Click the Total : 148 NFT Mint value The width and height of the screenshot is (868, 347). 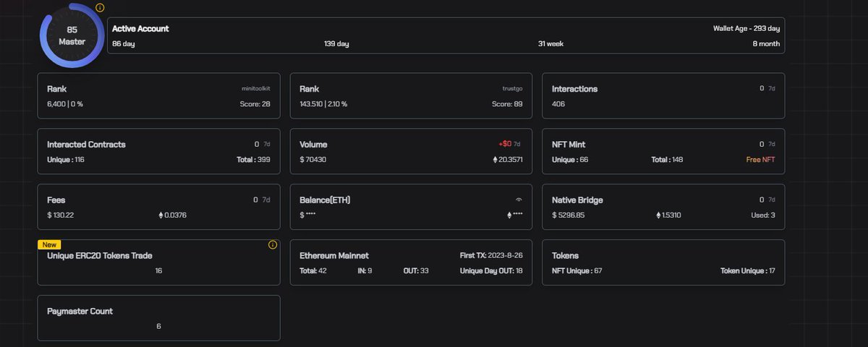click(x=667, y=159)
